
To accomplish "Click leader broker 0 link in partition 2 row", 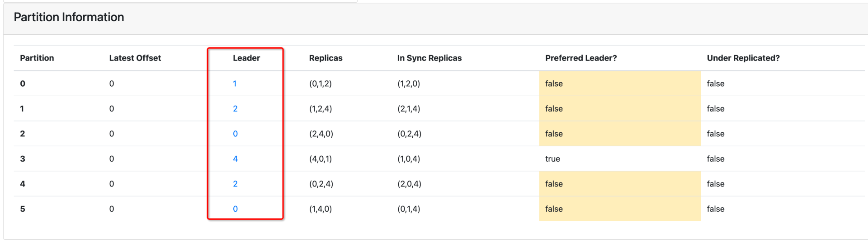I will (235, 134).
